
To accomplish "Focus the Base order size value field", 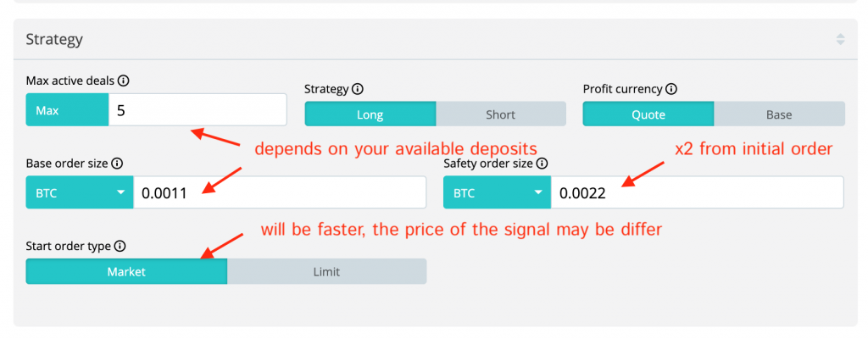I will [279, 192].
